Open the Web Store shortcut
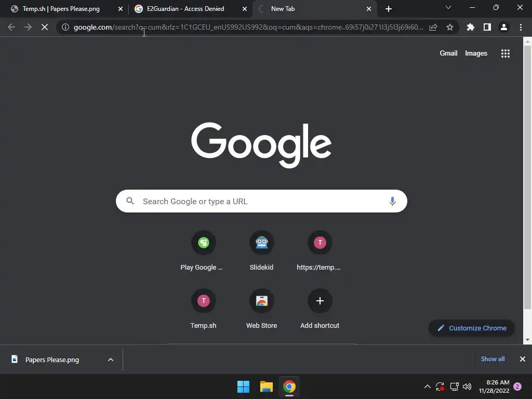532x399 pixels. coord(262,309)
